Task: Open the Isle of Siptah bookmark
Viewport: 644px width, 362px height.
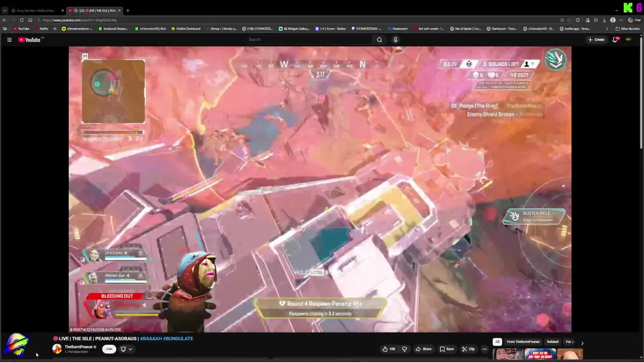Action: tap(465, 29)
